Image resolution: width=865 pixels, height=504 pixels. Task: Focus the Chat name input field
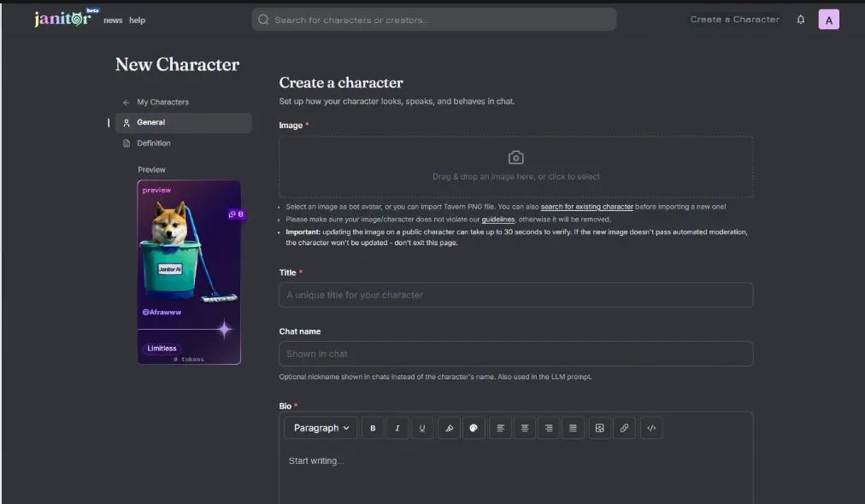[515, 354]
